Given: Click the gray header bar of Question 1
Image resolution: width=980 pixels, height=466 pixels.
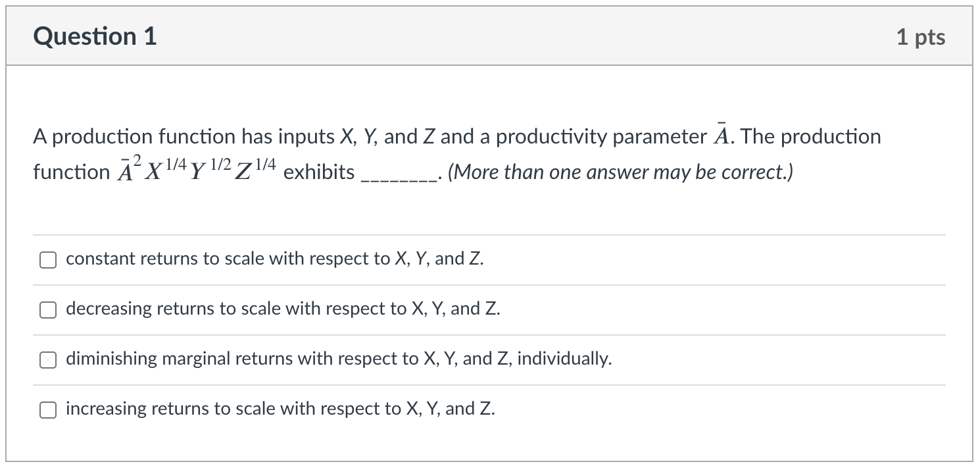Looking at the screenshot, I should point(490,36).
